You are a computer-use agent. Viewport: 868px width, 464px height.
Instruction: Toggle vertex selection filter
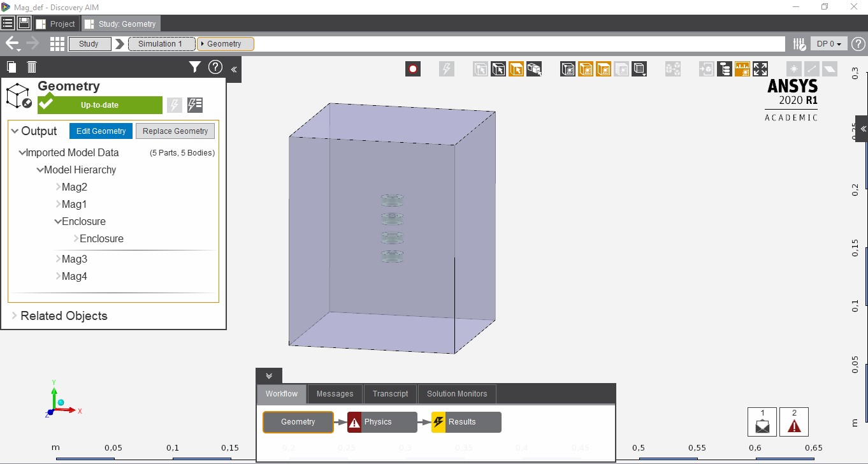click(x=481, y=69)
